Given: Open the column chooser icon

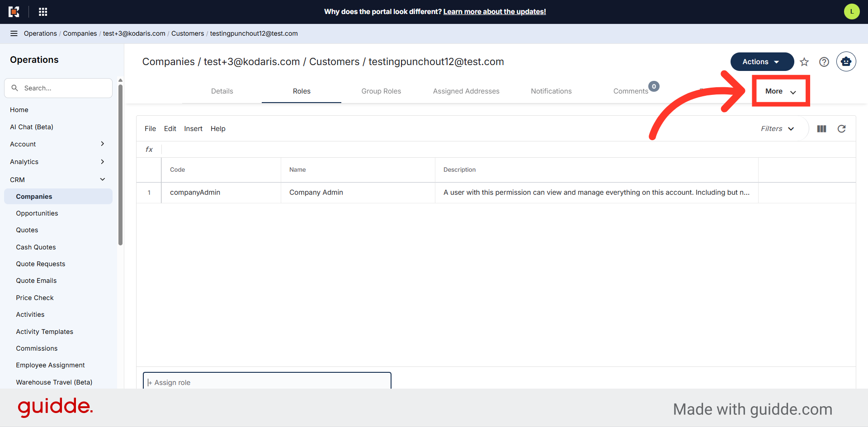Looking at the screenshot, I should 822,129.
